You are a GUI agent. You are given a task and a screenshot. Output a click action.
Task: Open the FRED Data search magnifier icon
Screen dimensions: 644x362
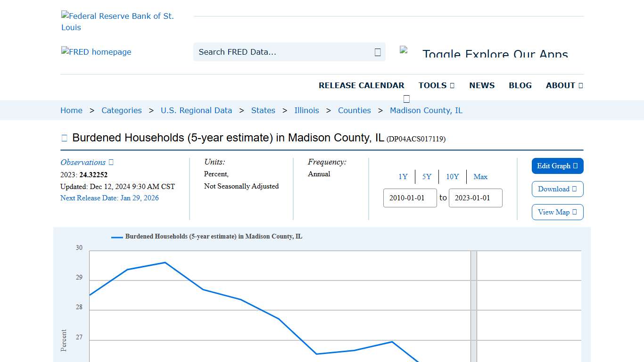pos(377,52)
